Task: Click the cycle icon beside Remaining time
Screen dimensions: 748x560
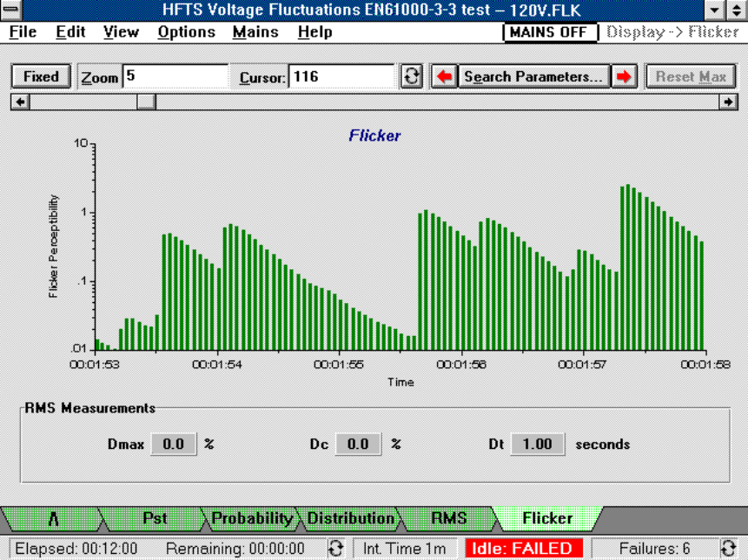Action: 335,548
